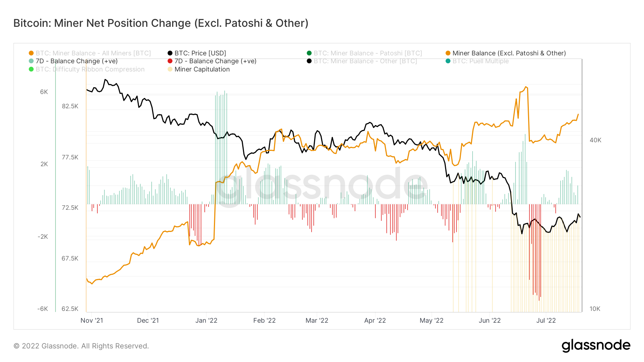
Task: Click the light green 7D Balance Change dot
Action: point(31,61)
